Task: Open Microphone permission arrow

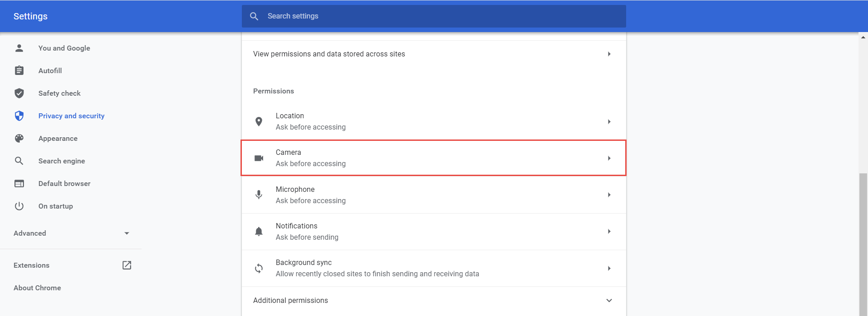Action: (609, 195)
